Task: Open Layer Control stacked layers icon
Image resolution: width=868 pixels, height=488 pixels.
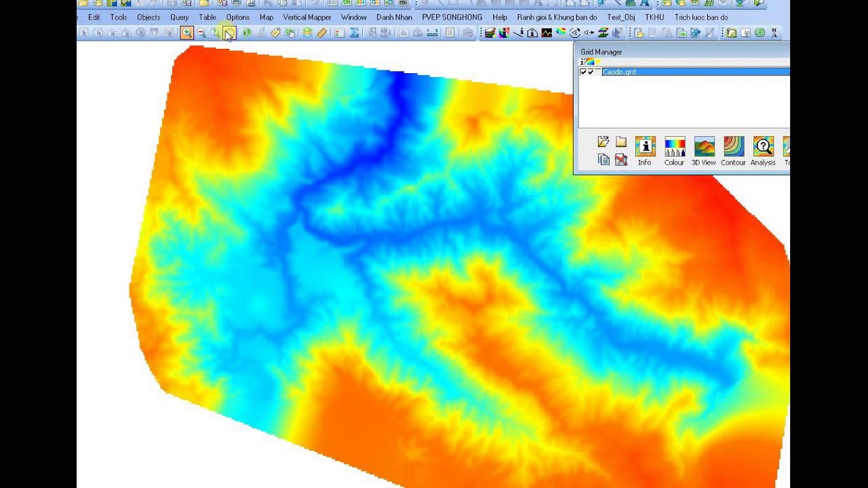Action: pos(308,33)
